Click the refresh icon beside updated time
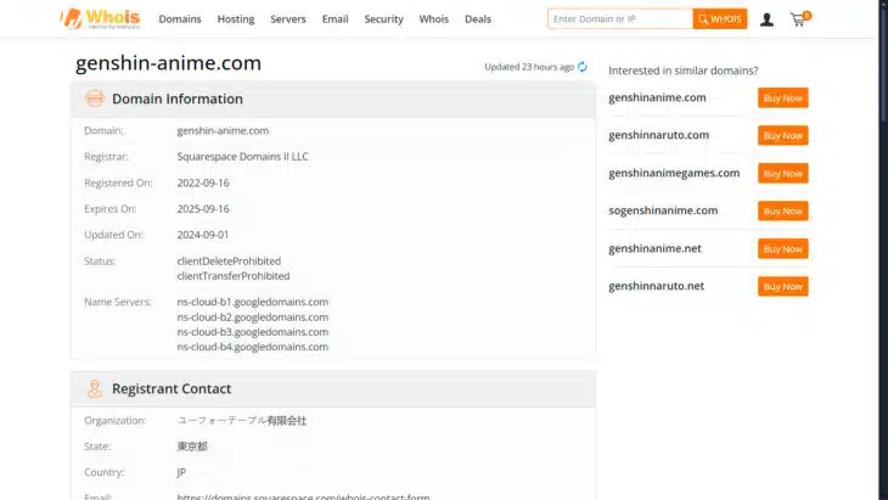Viewport: 888px width, 500px height. (582, 67)
